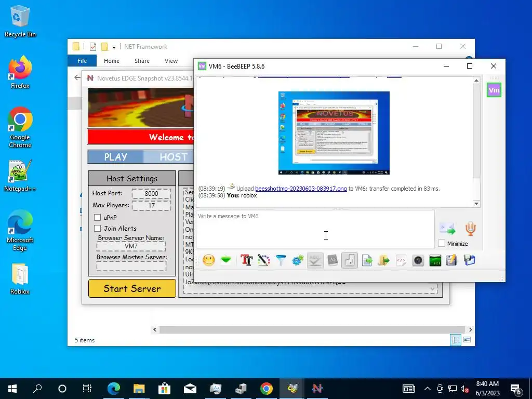Image resolution: width=532 pixels, height=399 pixels.
Task: Open the File menu in File Explorer
Action: (82, 61)
